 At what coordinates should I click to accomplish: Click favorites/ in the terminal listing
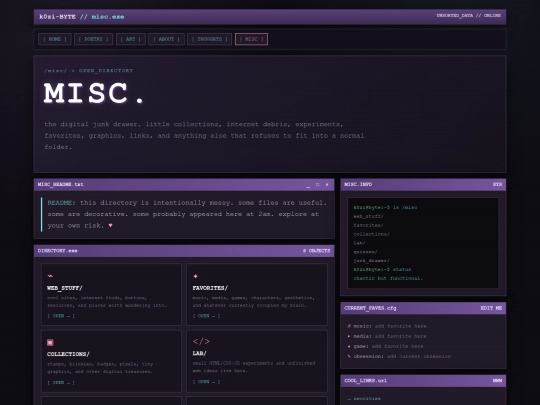[x=368, y=225]
